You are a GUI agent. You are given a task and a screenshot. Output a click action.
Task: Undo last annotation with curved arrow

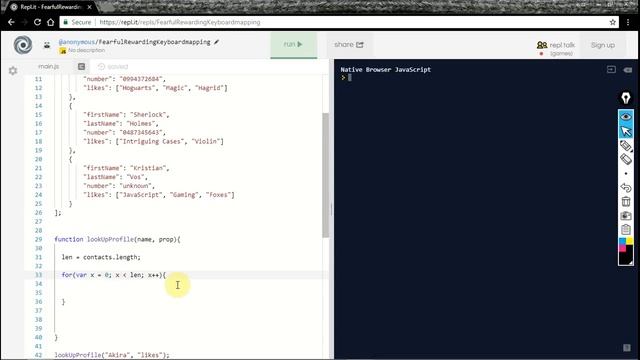[x=626, y=187]
